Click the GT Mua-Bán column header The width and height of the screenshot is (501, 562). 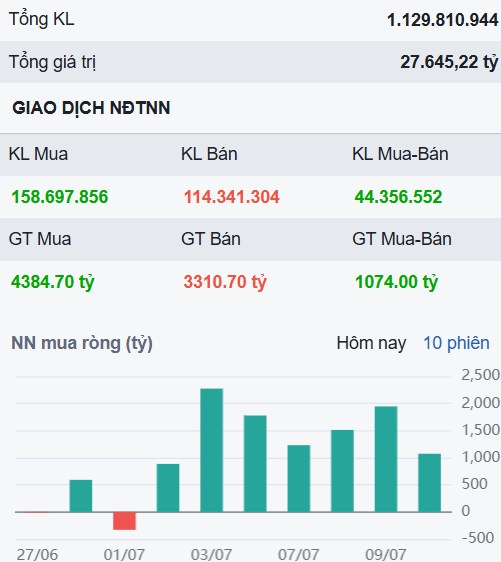402,239
